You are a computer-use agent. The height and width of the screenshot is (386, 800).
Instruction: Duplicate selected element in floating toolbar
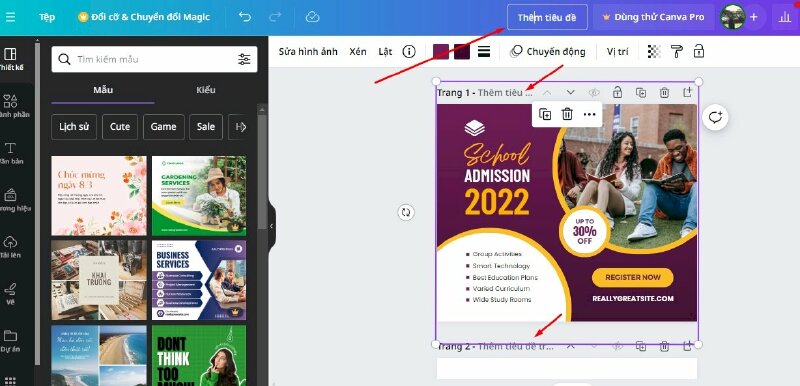point(545,114)
